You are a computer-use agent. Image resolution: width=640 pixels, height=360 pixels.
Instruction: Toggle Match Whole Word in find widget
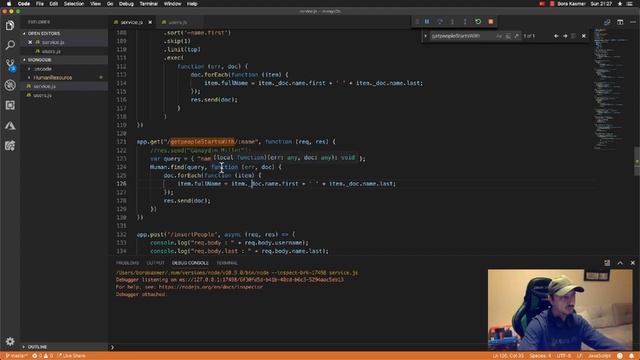pos(508,36)
